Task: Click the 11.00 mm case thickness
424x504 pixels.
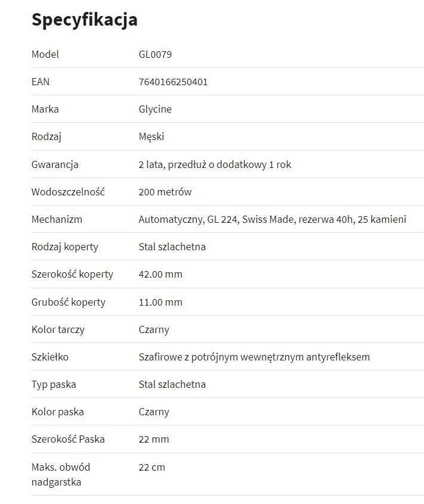Action: coord(160,303)
